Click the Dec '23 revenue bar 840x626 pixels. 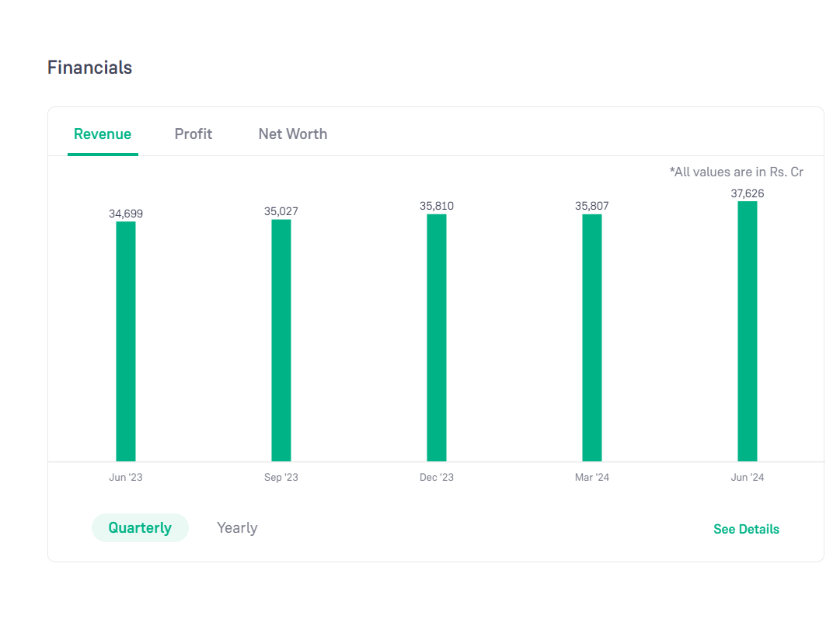[437, 337]
